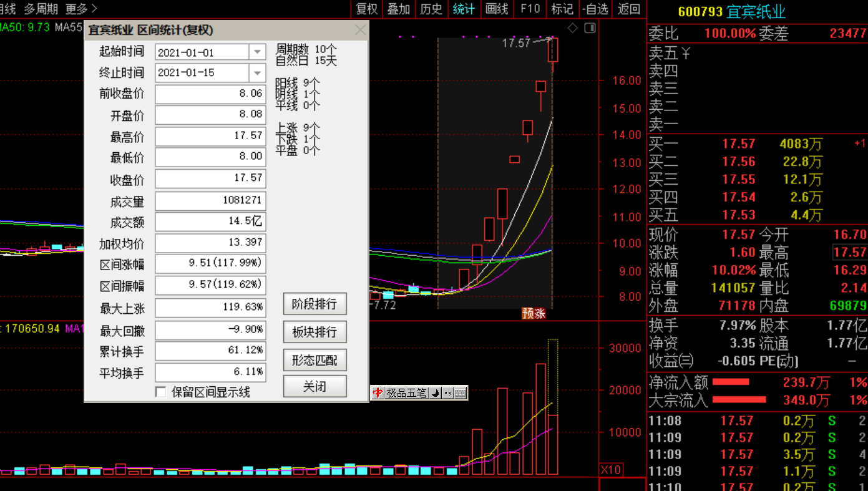Enable the 保留区间显示线 checkbox
The image size is (868, 491).
[x=161, y=392]
